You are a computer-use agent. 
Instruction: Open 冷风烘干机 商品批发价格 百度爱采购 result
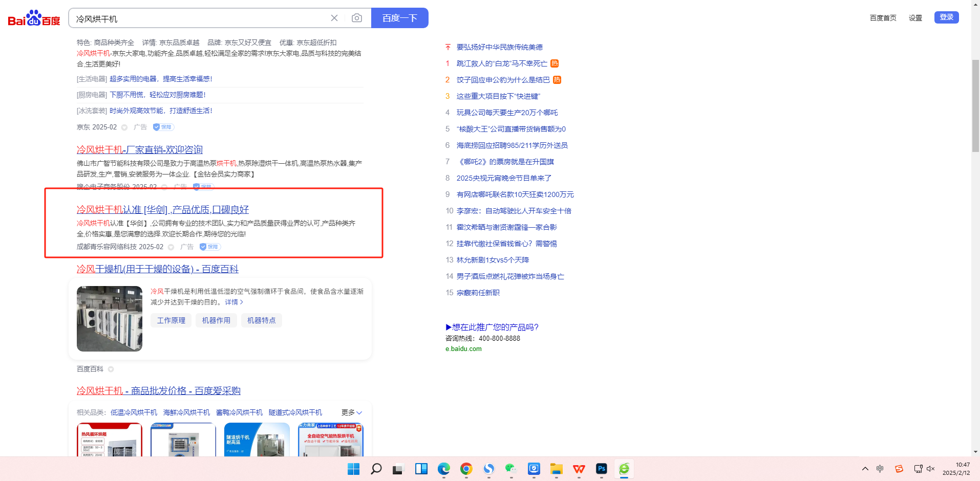[159, 390]
